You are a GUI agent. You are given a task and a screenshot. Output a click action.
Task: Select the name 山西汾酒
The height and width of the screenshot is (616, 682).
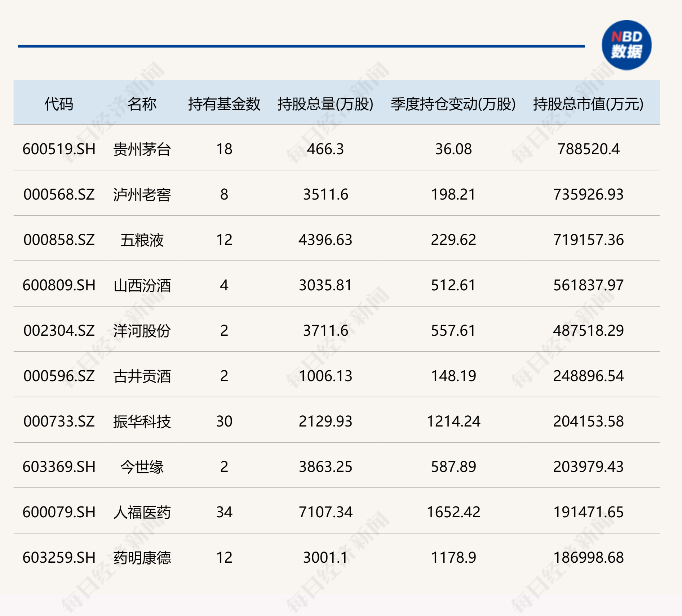pyautogui.click(x=142, y=285)
